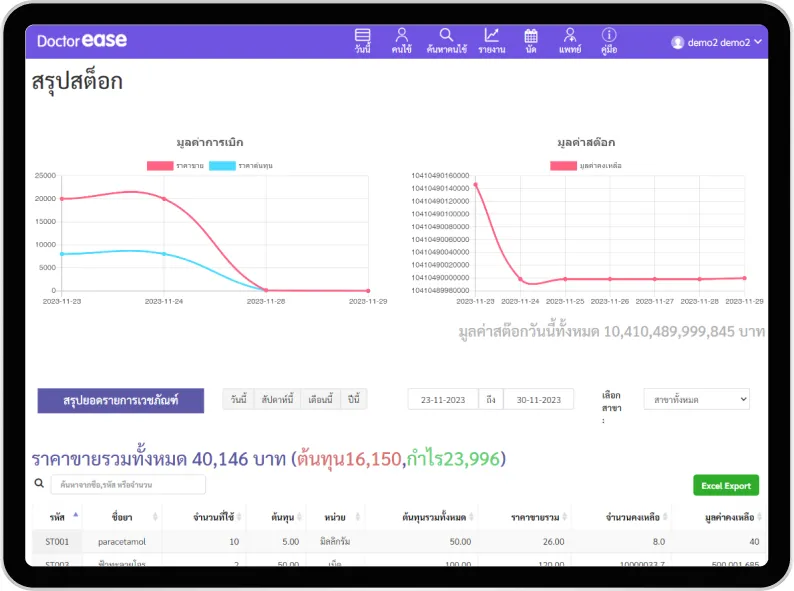This screenshot has width=794, height=591.
Task: Click the green Excel Export button
Action: [x=725, y=485]
